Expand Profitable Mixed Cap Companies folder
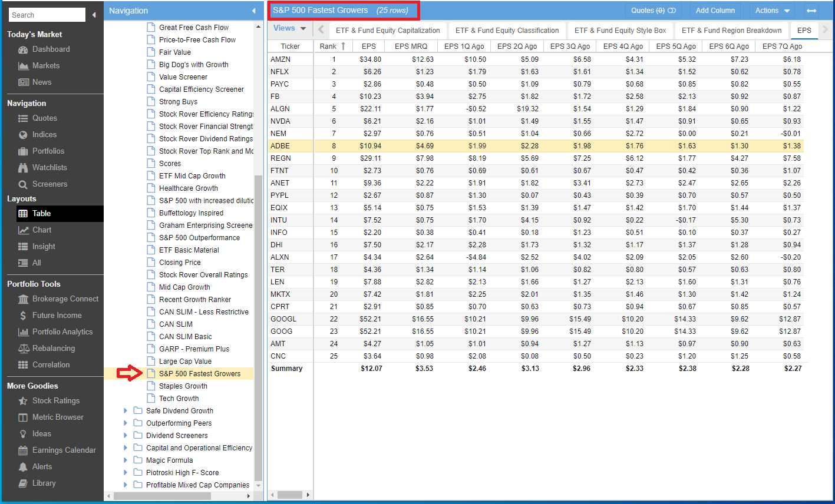The height and width of the screenshot is (504, 835). 126,485
